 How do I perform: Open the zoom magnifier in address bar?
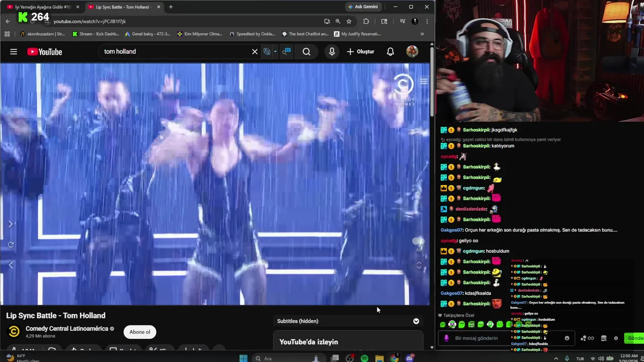338,21
